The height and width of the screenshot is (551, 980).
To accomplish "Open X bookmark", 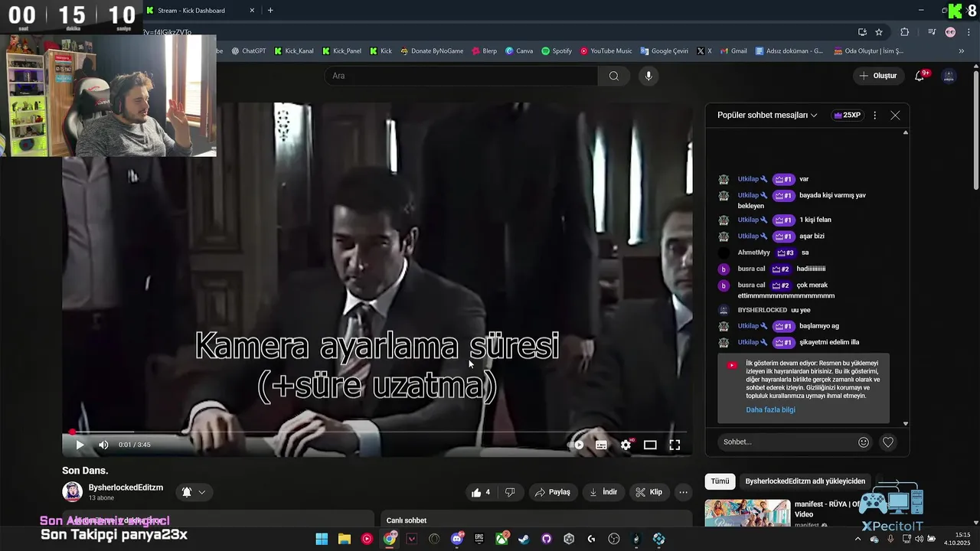I will [704, 51].
